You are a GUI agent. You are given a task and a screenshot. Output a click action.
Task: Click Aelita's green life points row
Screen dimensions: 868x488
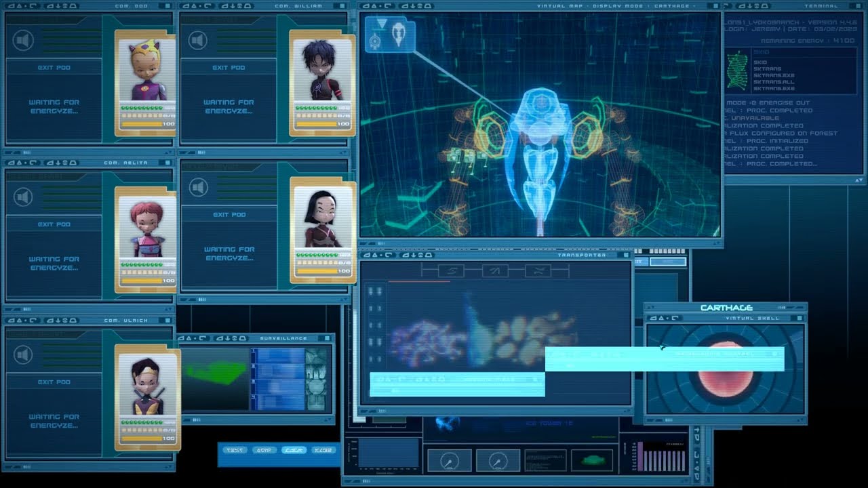tap(142, 264)
